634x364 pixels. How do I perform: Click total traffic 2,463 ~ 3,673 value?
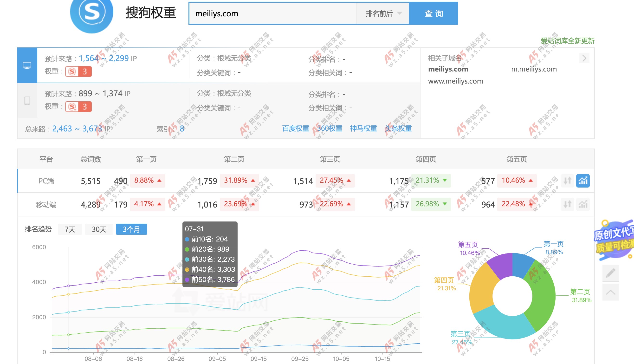point(77,129)
